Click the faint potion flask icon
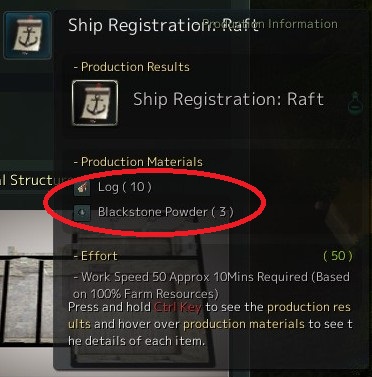The width and height of the screenshot is (372, 377). 355,102
